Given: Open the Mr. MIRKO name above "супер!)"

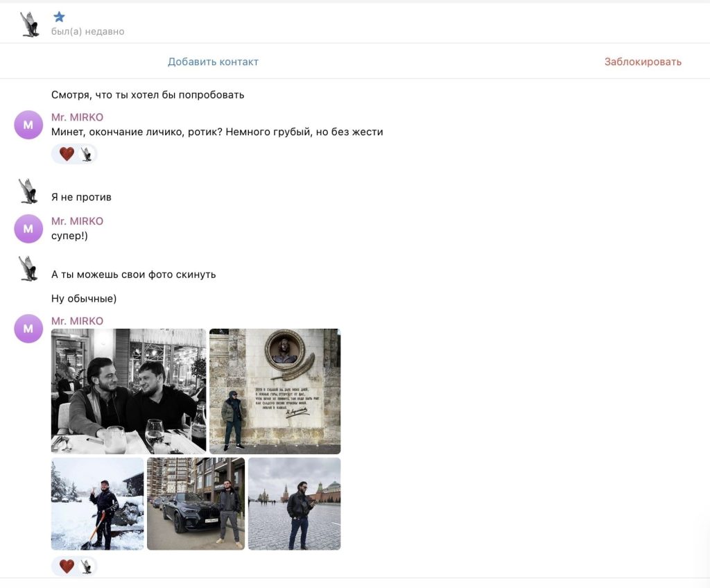Looking at the screenshot, I should click(x=77, y=221).
